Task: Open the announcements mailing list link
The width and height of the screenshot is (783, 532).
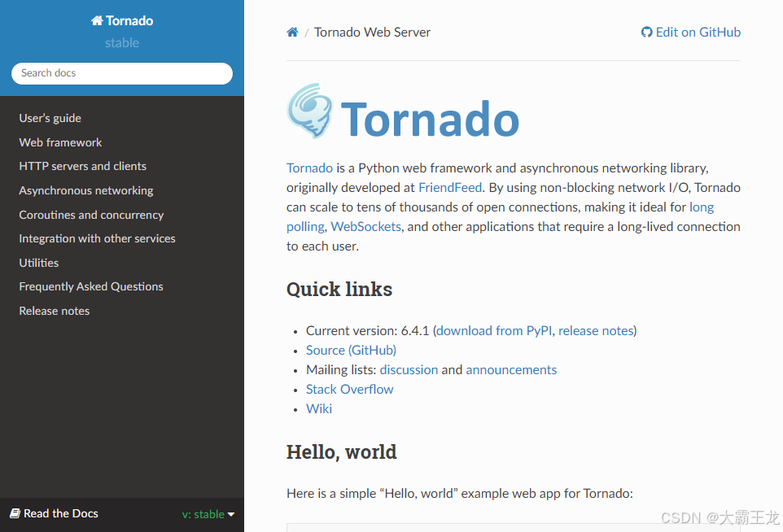Action: pyautogui.click(x=511, y=370)
